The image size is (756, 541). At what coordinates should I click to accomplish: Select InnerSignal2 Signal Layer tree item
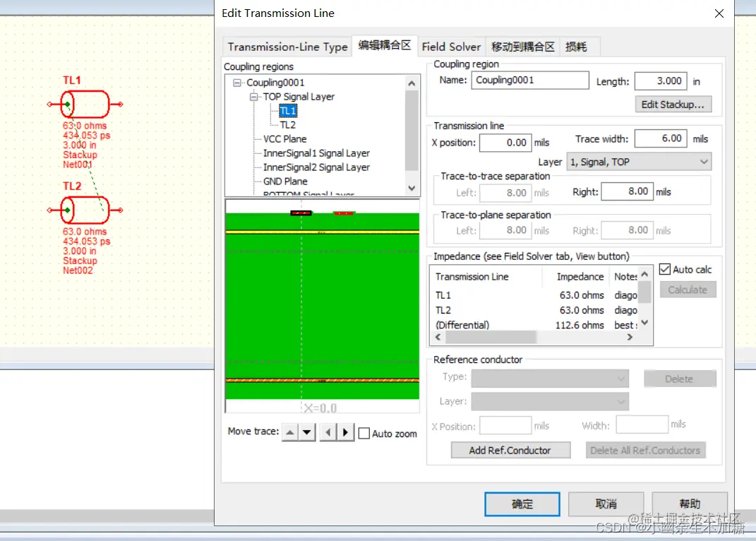click(316, 167)
